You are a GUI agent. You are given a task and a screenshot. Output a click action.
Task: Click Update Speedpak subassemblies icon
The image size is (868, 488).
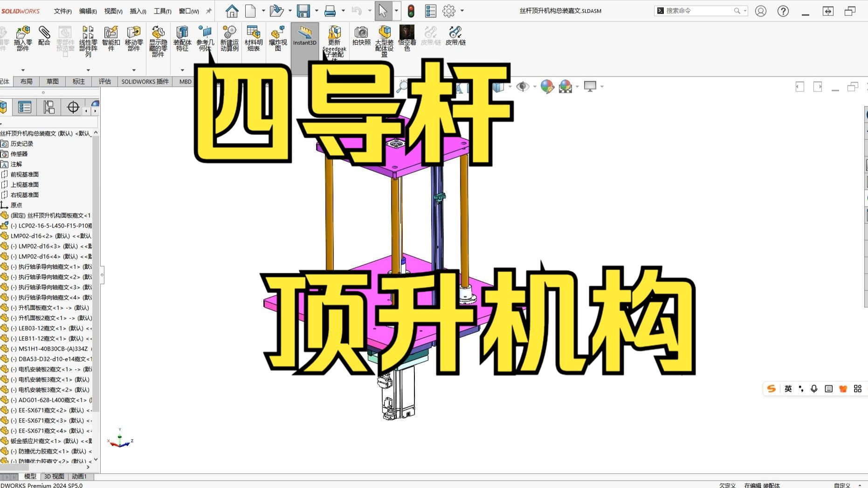pos(334,42)
